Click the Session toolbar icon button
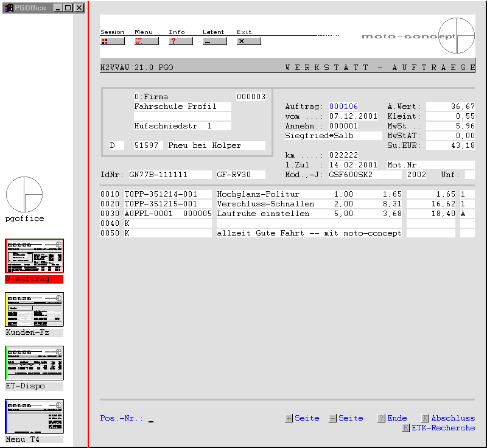This screenshot has width=487, height=448. (112, 41)
